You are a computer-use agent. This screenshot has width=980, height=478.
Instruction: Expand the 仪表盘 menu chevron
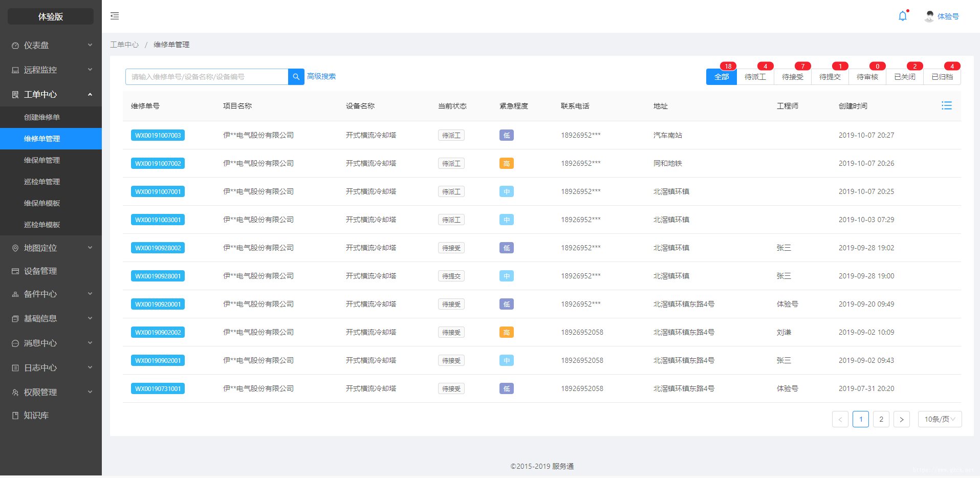[90, 45]
